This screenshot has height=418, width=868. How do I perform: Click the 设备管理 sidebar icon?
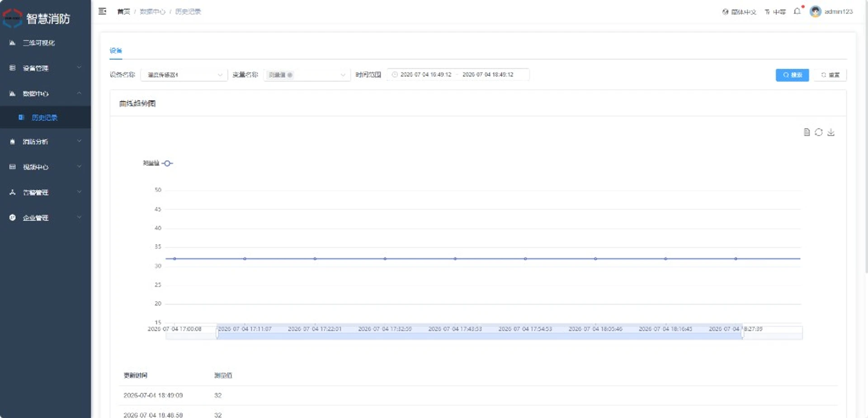[12, 68]
